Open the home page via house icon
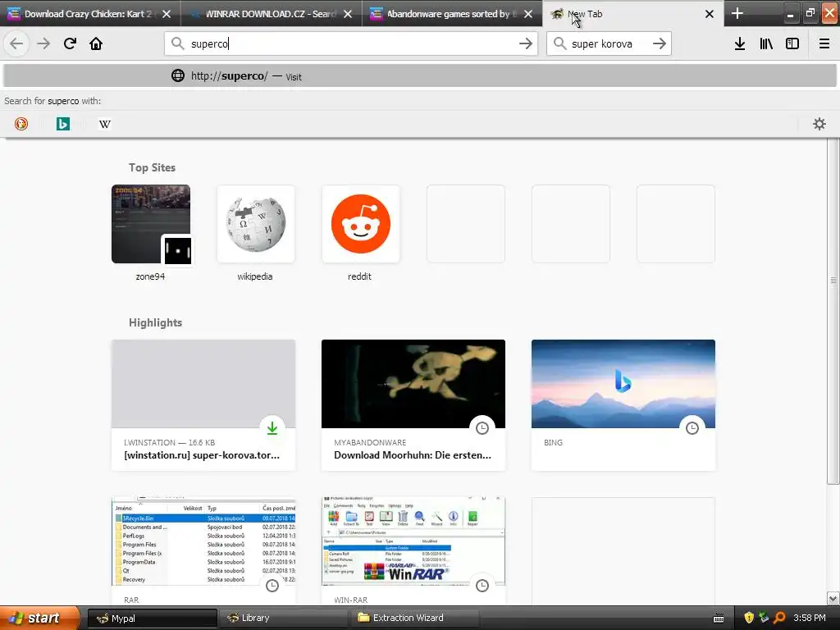This screenshot has height=630, width=840. (x=96, y=43)
